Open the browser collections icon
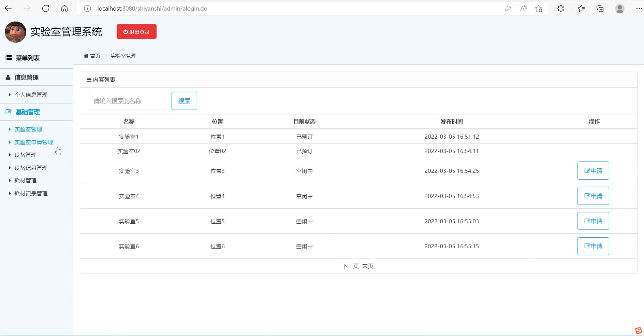644x336 pixels. [600, 9]
